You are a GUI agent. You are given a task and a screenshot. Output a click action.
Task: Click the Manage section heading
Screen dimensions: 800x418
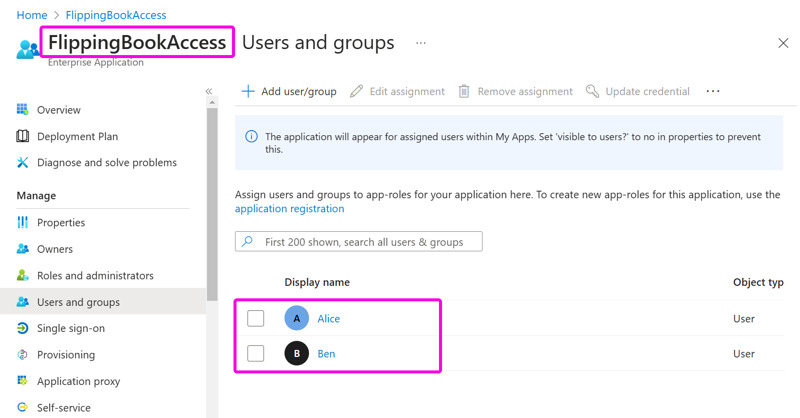point(36,195)
